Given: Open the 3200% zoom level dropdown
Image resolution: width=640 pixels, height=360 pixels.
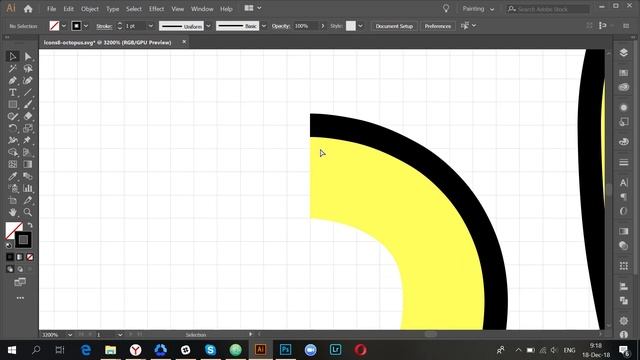Looking at the screenshot, I should (x=70, y=335).
